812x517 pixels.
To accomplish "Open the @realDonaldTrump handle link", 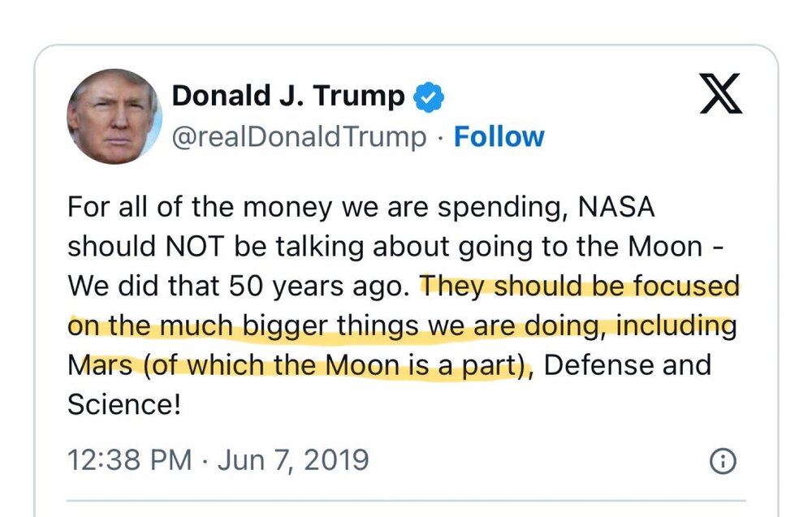I will coord(299,136).
